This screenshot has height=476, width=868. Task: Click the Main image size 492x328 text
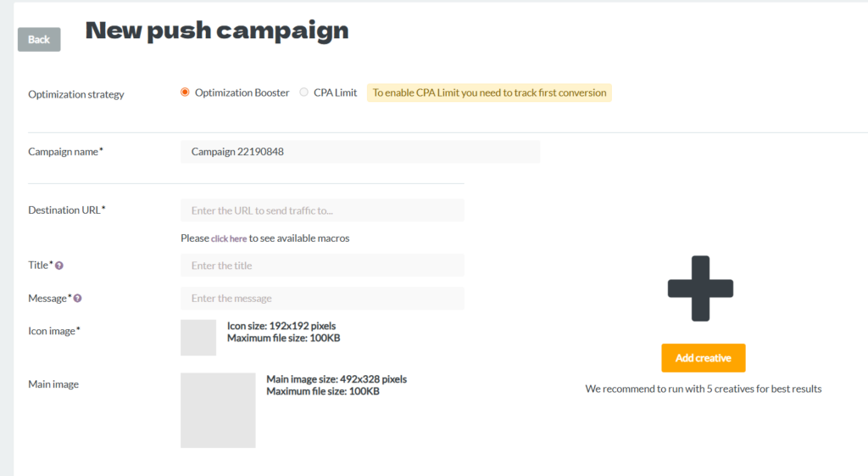pos(337,379)
